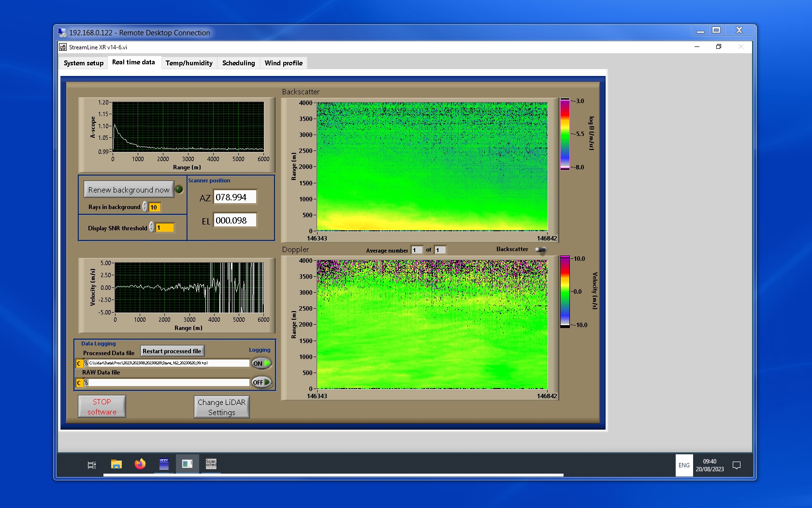Viewport: 812px width, 508px height.
Task: Turn off processed data logging switch
Action: click(261, 363)
